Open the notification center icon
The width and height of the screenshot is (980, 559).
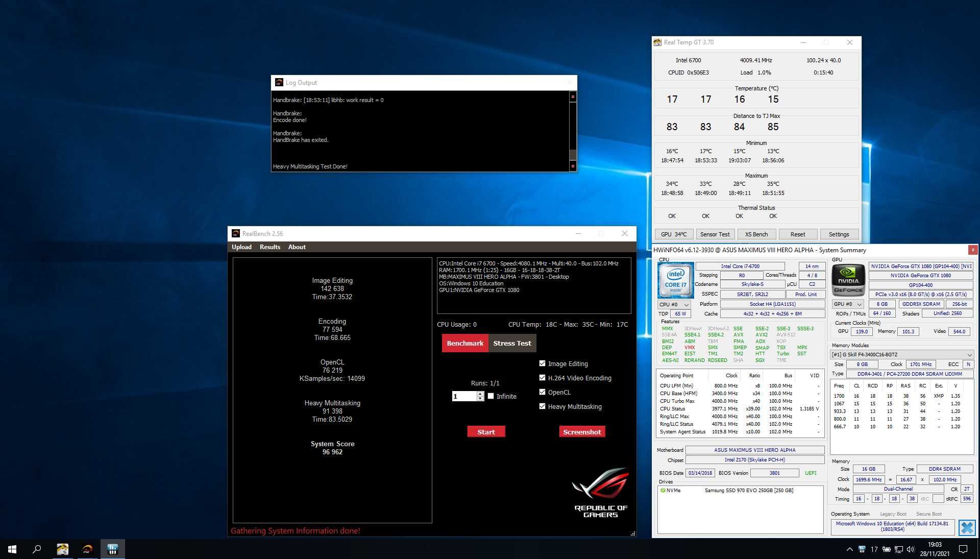coord(963,549)
